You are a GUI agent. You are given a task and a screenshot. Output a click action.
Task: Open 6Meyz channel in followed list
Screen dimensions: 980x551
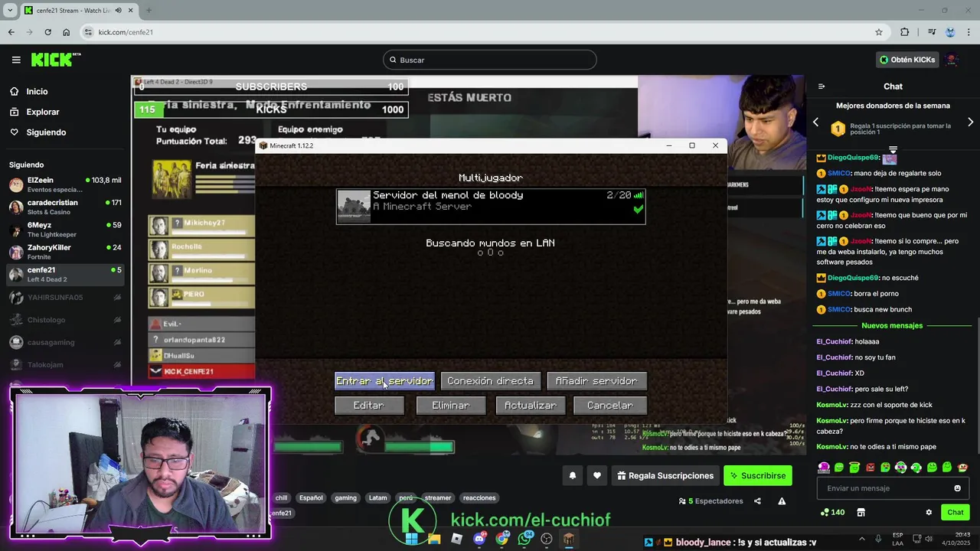click(x=65, y=230)
